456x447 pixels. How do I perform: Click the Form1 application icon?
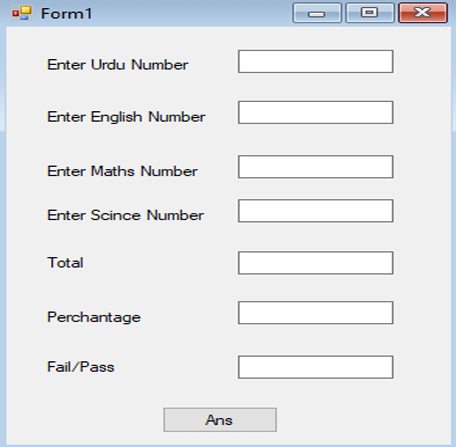tap(22, 13)
